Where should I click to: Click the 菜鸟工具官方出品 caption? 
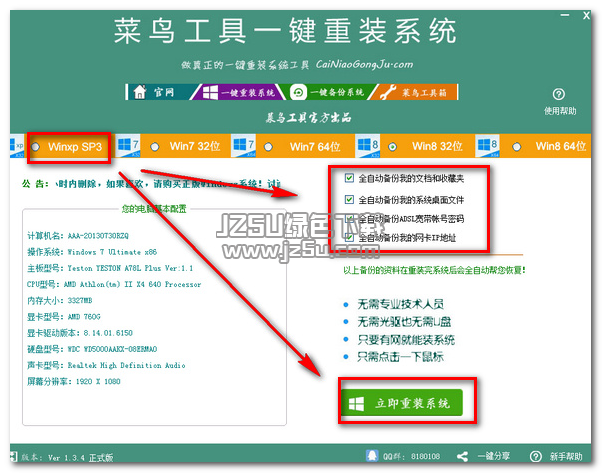[308, 117]
